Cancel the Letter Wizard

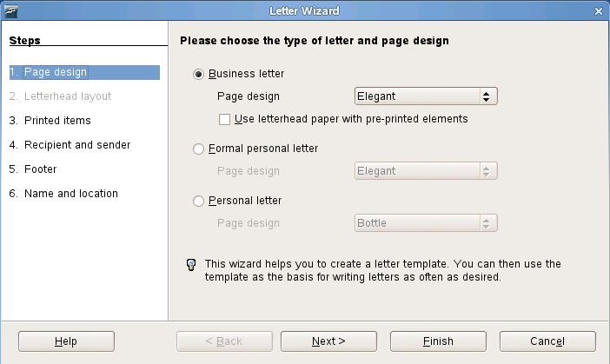tap(547, 341)
